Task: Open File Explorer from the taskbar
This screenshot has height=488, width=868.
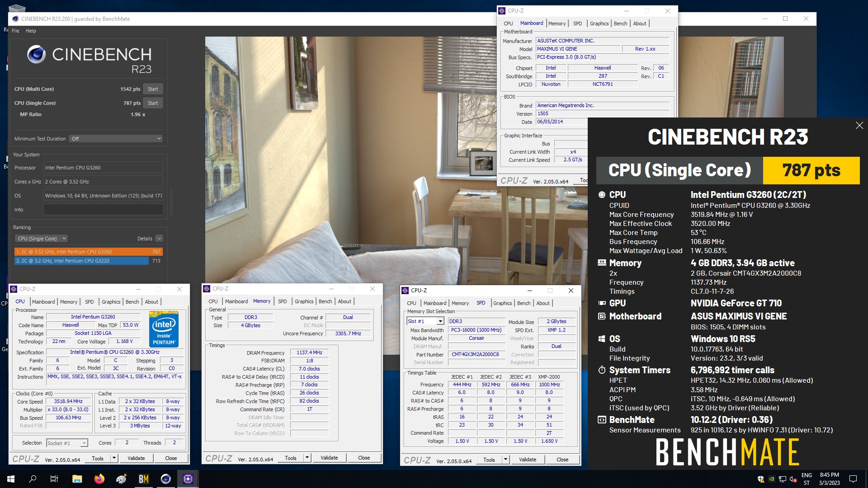Action: point(77,479)
